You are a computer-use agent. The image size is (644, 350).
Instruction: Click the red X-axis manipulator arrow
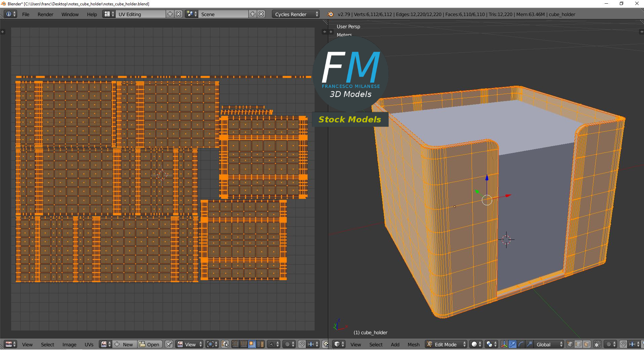pos(508,195)
